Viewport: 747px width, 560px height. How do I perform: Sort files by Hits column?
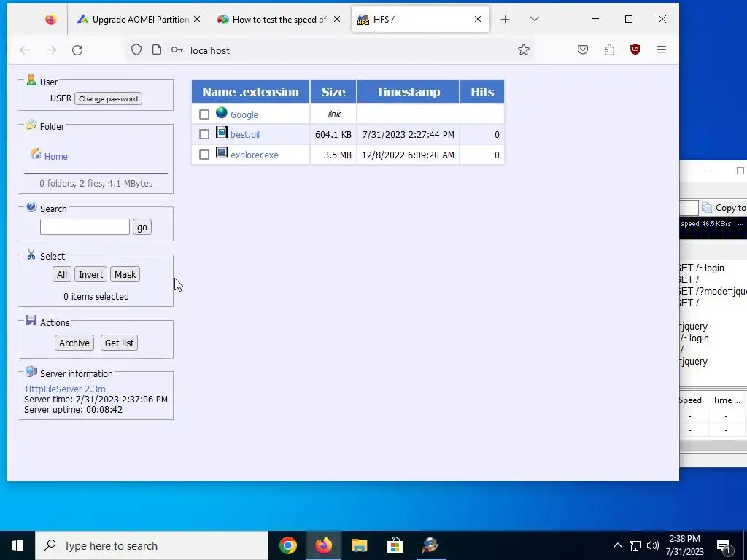pos(482,92)
